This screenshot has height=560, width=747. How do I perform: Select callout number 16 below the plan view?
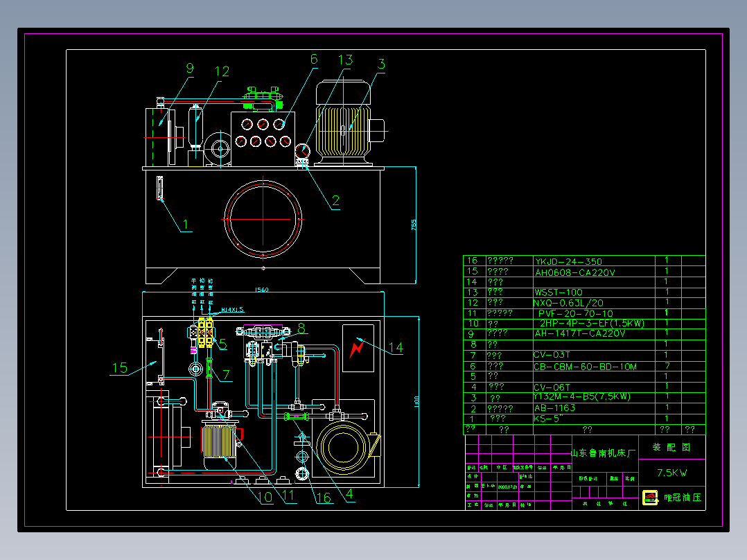[x=324, y=498]
